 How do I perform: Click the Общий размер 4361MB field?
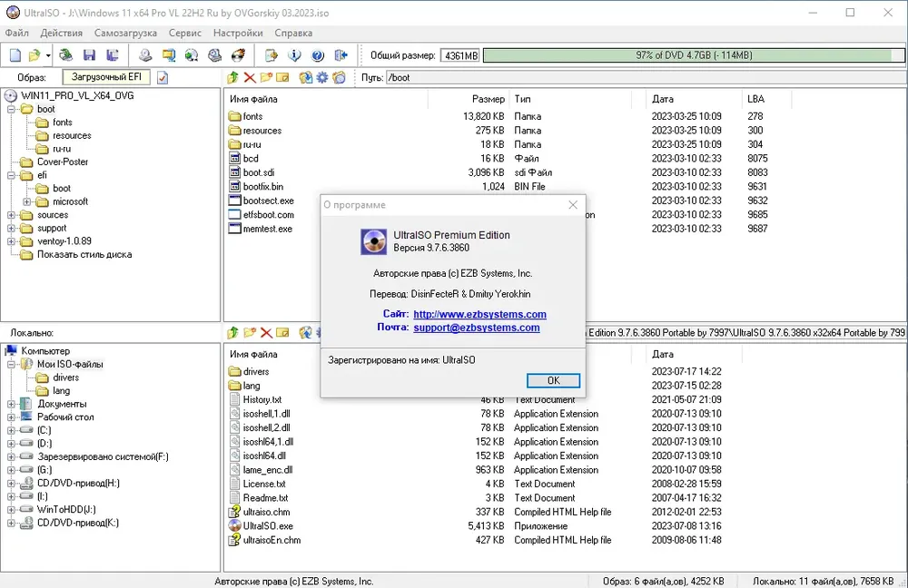(x=459, y=55)
